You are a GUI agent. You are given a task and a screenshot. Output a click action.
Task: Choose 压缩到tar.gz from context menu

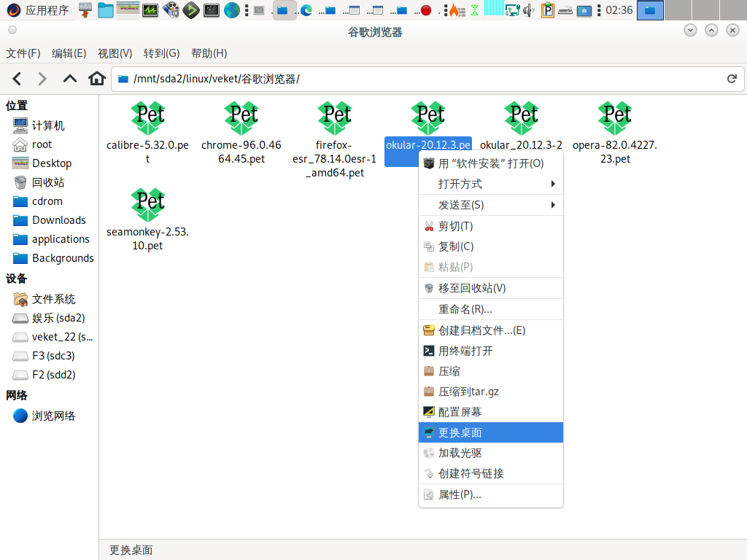click(x=491, y=392)
